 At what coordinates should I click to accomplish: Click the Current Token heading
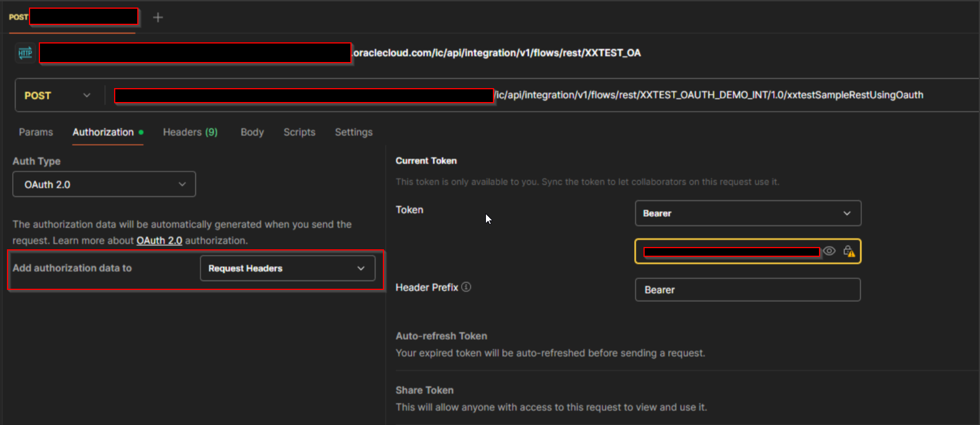click(426, 161)
